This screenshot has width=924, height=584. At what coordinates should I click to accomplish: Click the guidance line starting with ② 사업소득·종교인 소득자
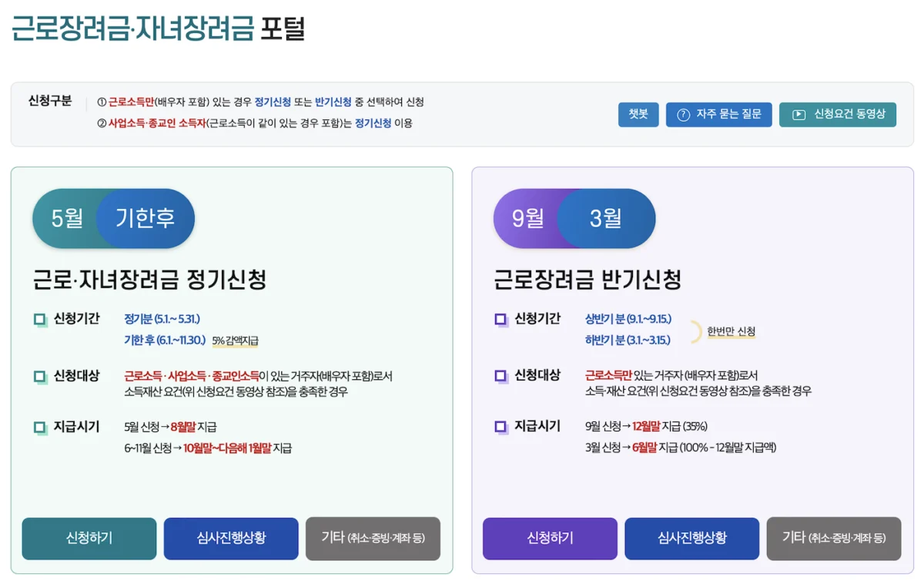[x=254, y=123]
